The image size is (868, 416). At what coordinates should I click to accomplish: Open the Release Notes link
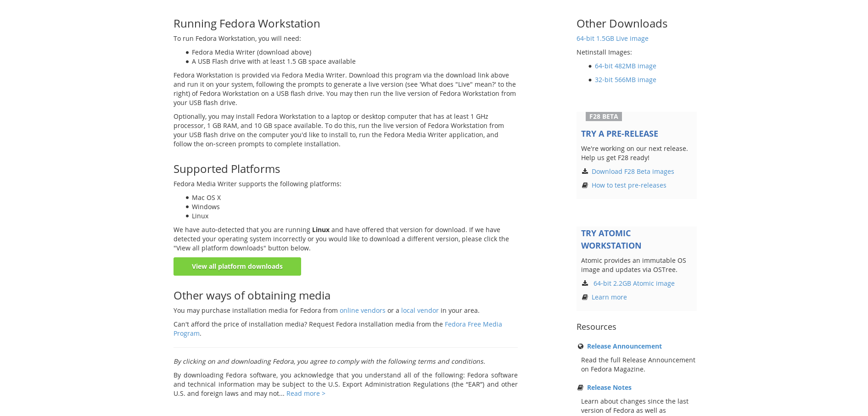(609, 388)
